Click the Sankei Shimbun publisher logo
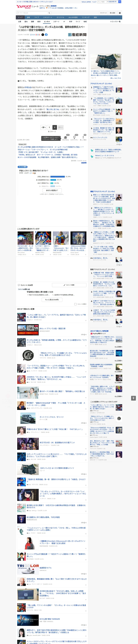 [77, 35]
